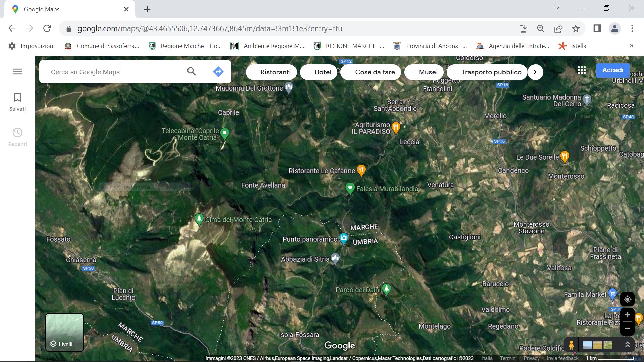Viewport: 644px width, 362px height.
Task: Show more bookmarks with the double chevron
Action: [632, 46]
